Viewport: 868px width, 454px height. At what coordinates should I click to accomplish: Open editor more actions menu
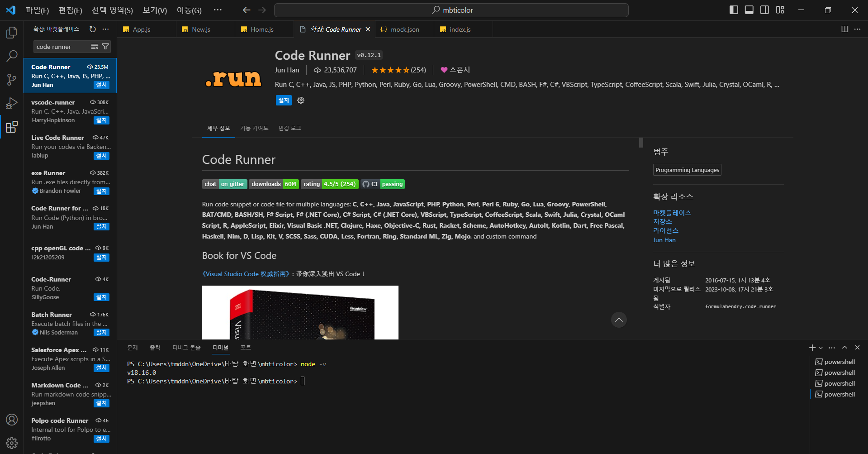[x=858, y=29]
